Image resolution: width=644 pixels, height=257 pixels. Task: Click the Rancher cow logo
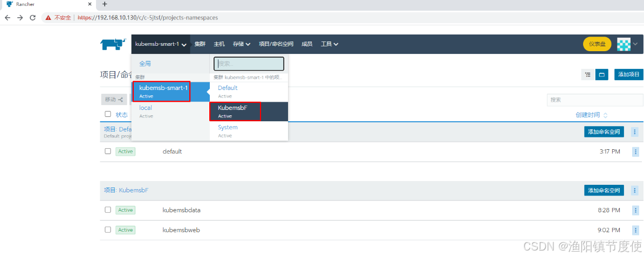pos(113,44)
